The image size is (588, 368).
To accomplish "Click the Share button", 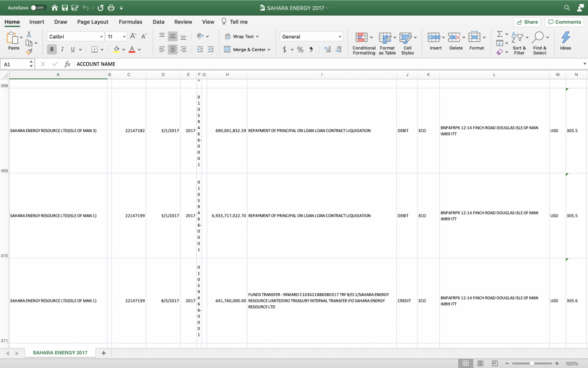I will point(527,22).
